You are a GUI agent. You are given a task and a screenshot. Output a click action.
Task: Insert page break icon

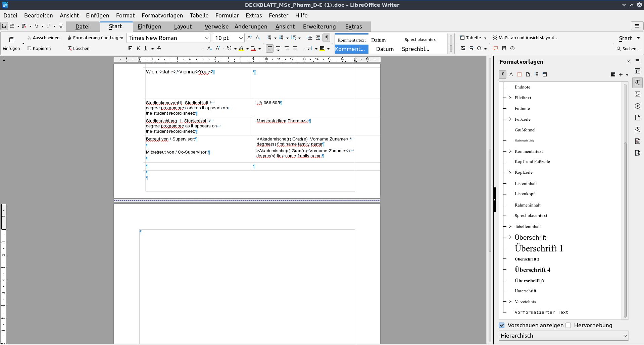coord(472,49)
